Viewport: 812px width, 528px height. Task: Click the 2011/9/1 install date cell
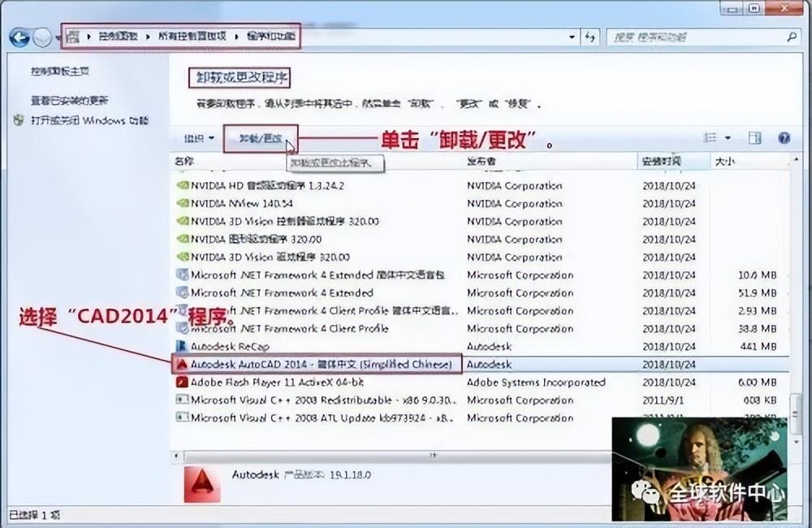(x=663, y=400)
